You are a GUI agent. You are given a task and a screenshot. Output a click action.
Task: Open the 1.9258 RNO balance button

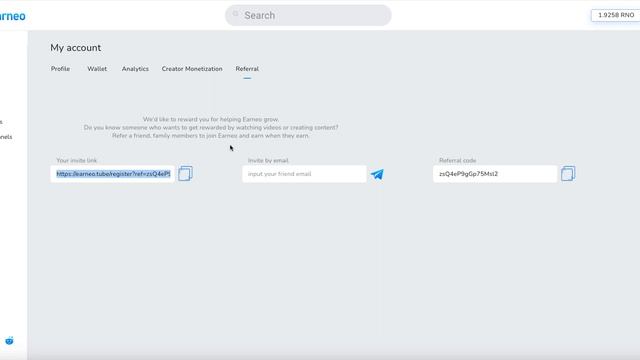click(x=616, y=15)
